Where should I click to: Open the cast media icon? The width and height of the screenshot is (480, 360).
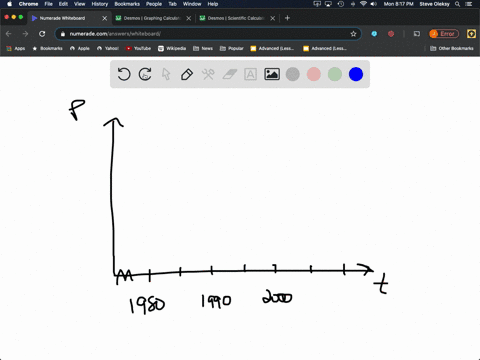(417, 34)
